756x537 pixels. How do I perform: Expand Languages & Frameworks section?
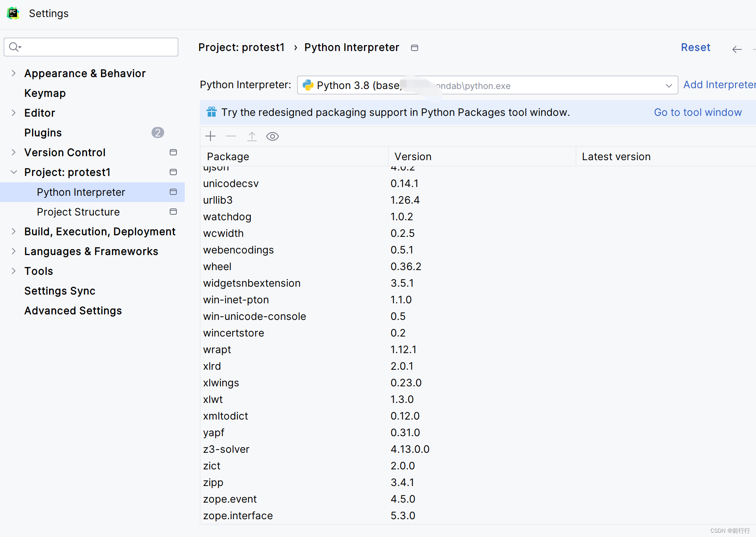coord(14,251)
